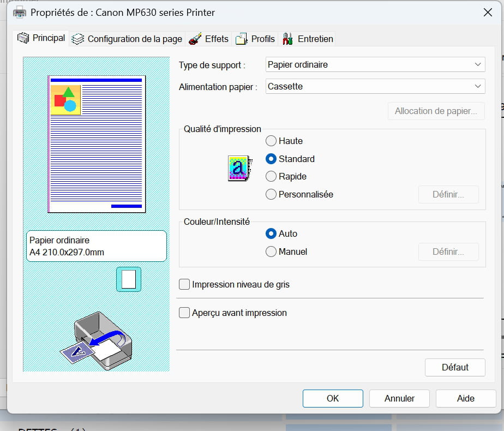Image resolution: width=504 pixels, height=431 pixels.
Task: Click the Principal tab printer icon
Action: [23, 38]
